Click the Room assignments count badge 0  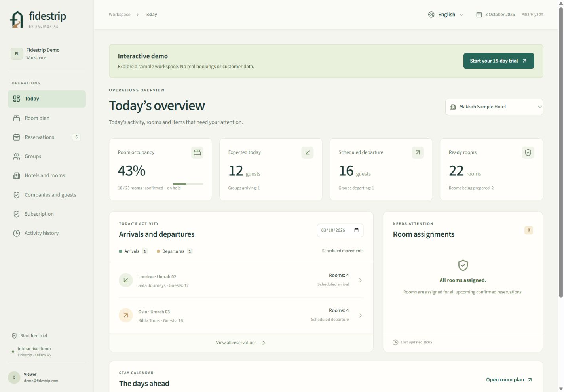click(529, 230)
